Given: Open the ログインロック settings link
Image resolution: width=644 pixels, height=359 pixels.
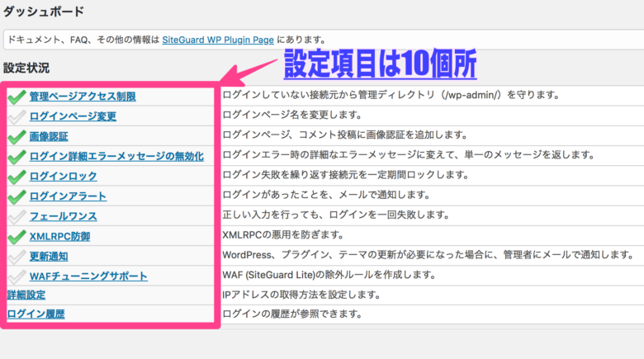Looking at the screenshot, I should click(64, 177).
